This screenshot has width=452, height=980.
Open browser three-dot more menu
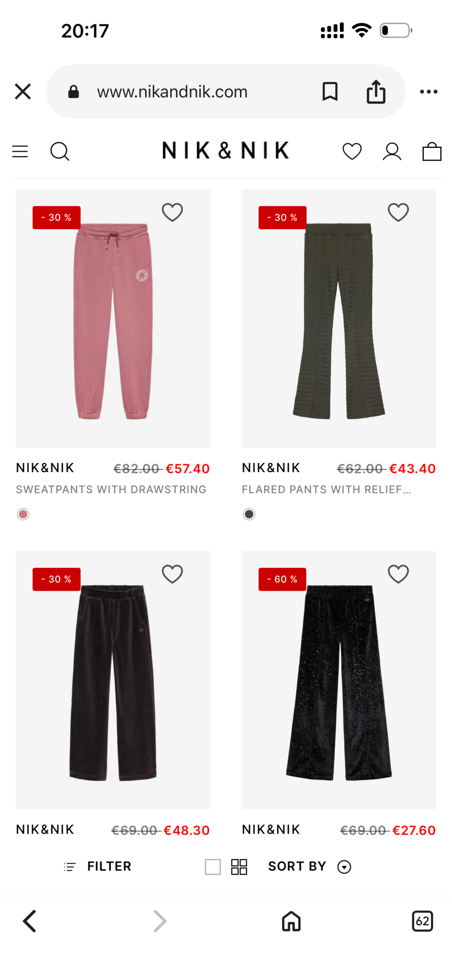(x=428, y=91)
